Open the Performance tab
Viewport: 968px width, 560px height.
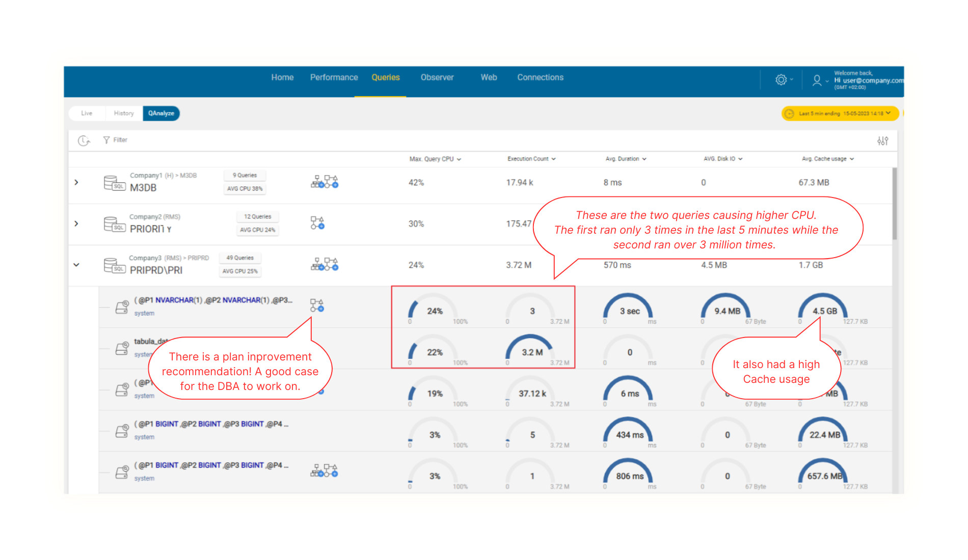pyautogui.click(x=334, y=77)
